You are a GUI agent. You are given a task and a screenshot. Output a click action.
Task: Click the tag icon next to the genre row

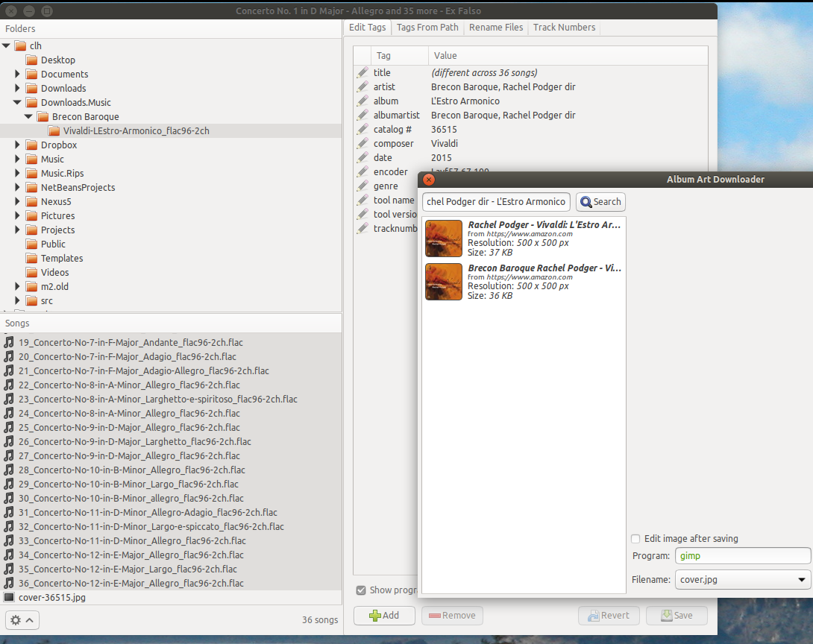(363, 186)
